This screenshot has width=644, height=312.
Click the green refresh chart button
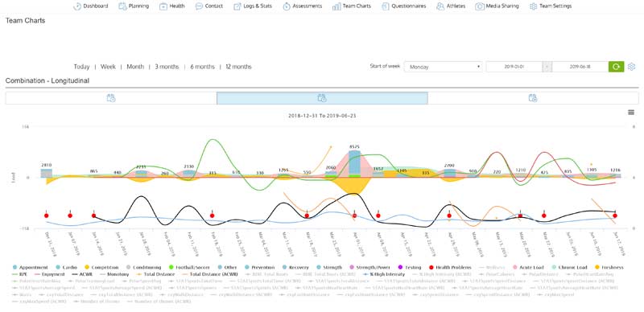click(x=616, y=67)
